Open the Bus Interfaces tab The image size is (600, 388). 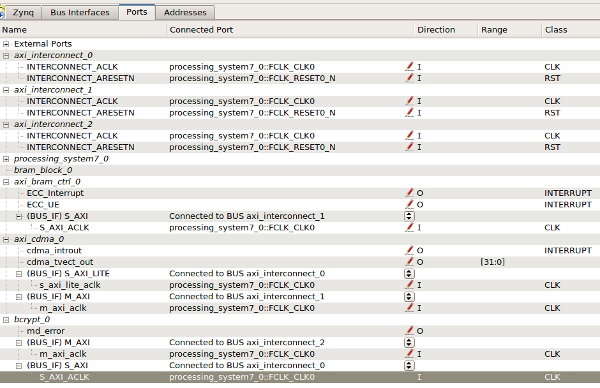(x=80, y=12)
